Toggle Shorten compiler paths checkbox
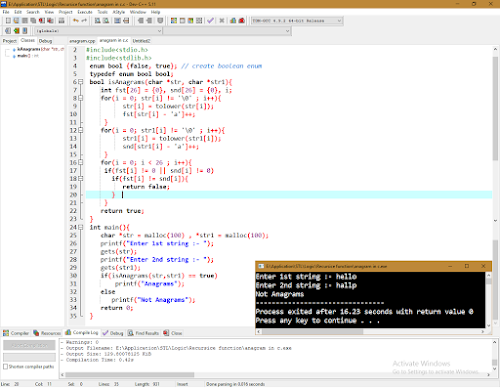The image size is (500, 389). (x=5, y=366)
